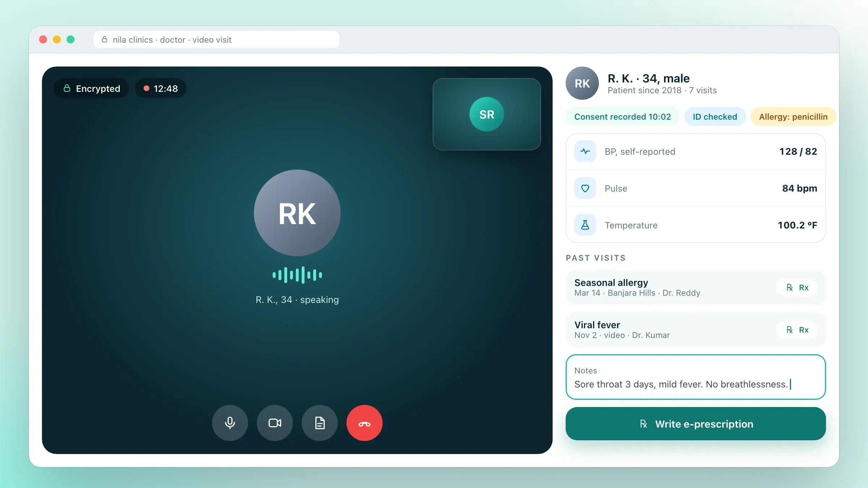The width and height of the screenshot is (868, 488).
Task: Open Rx for the Viral fever visit
Action: (797, 330)
